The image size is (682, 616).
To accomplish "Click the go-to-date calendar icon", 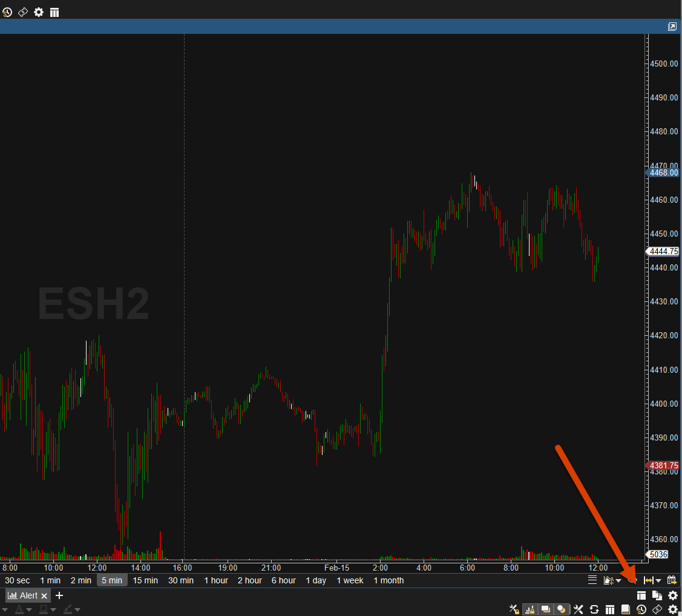I will [672, 580].
